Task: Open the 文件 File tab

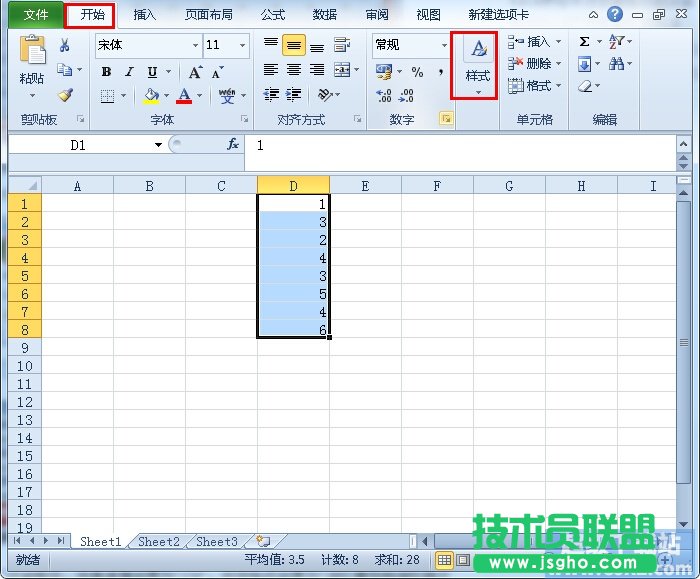Action: [36, 15]
